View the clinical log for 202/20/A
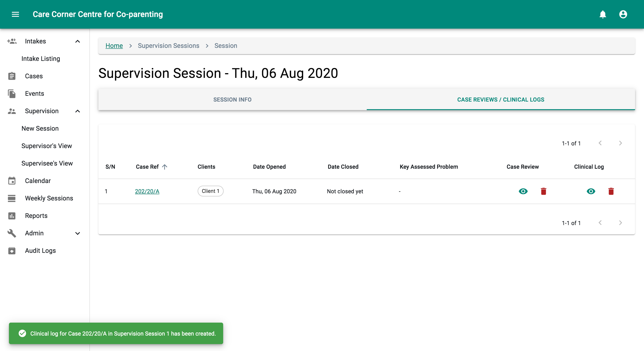644x351 pixels. coord(591,191)
